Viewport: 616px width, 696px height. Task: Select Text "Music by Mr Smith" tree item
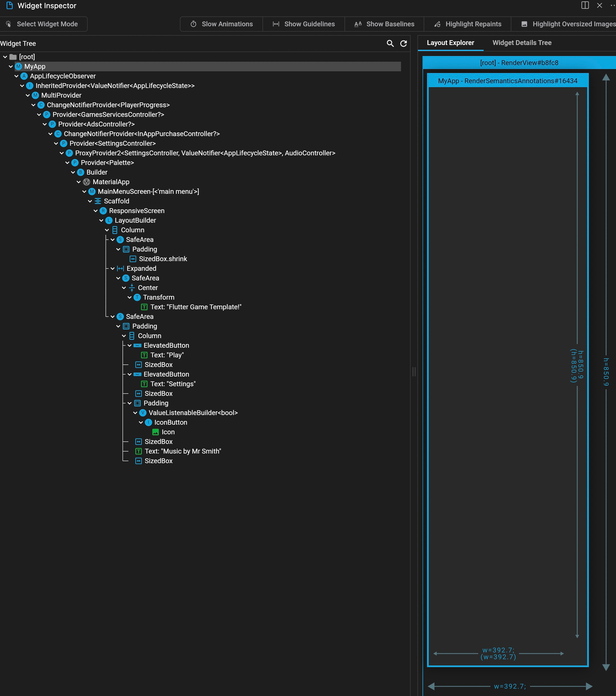pos(182,451)
